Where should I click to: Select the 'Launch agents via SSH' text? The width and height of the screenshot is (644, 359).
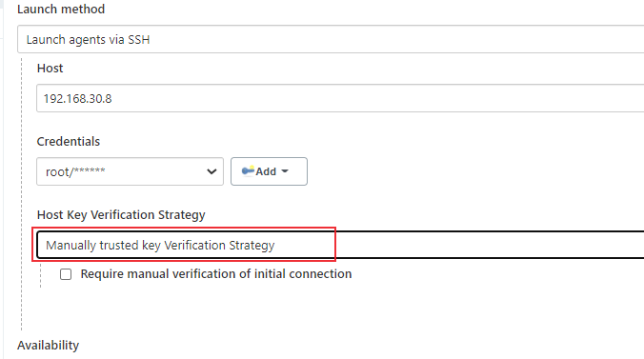88,39
